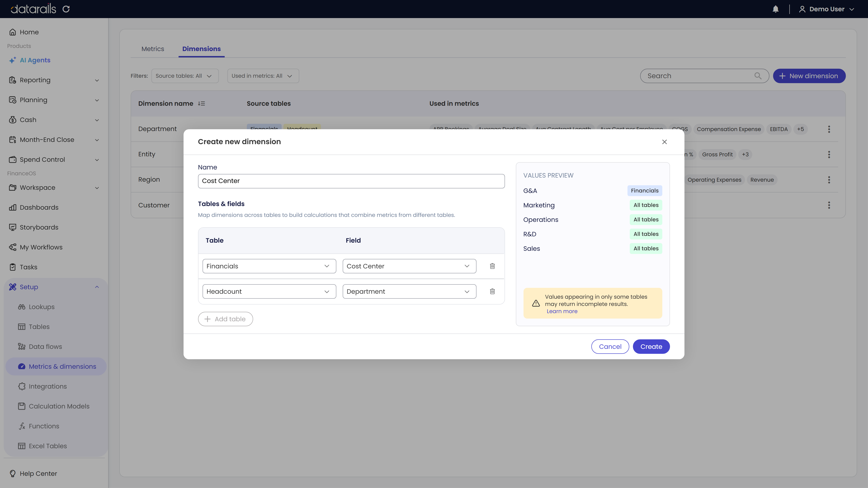Click the warning triangle icon
Viewport: 868px width, 488px height.
[536, 303]
